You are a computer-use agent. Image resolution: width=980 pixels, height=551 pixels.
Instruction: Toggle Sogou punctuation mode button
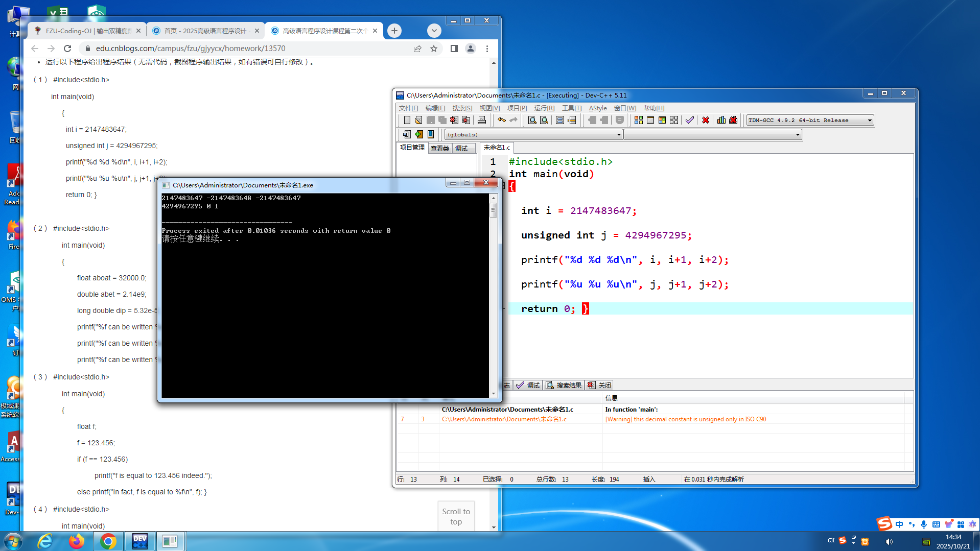(912, 524)
